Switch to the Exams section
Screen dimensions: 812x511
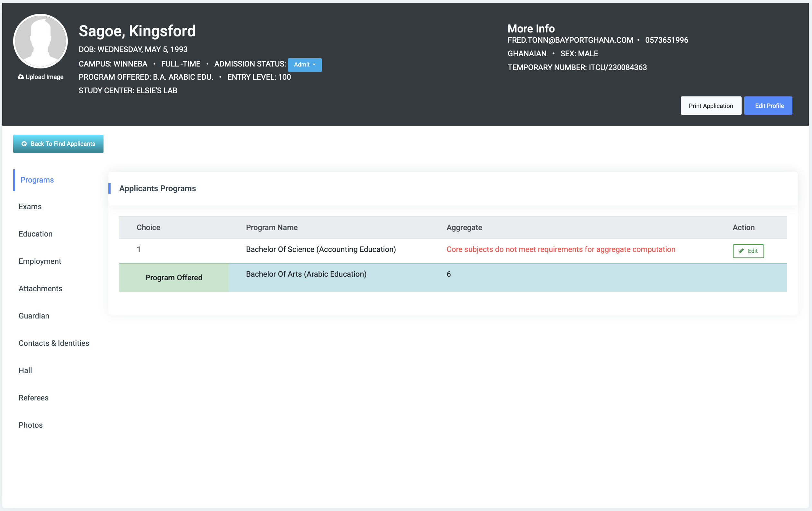pos(30,207)
